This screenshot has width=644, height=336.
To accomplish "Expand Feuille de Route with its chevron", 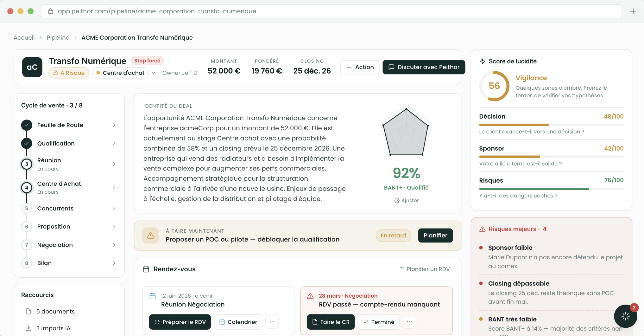I will coord(114,125).
